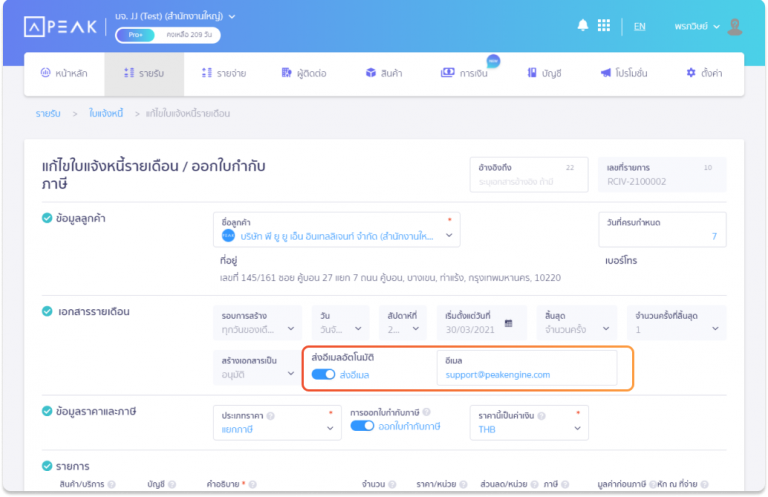
Task: Go to the หน้าหลัก tab
Action: coord(64,73)
